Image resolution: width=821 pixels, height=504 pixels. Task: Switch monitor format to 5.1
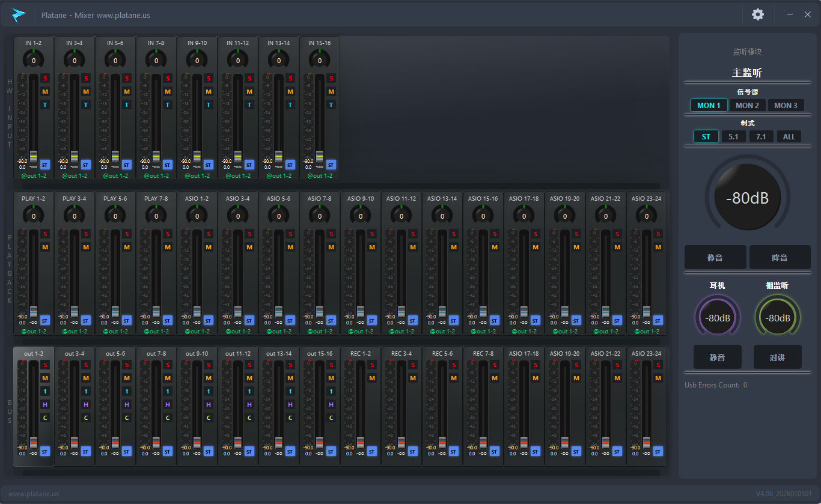(733, 136)
